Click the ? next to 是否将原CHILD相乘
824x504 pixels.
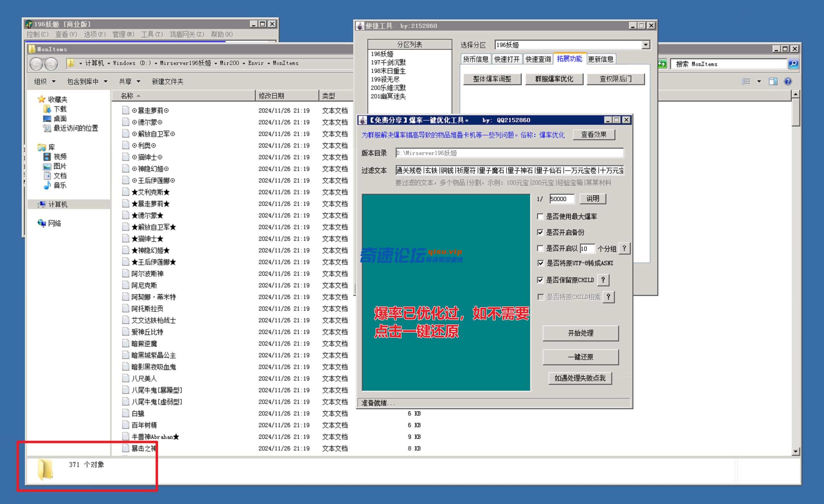coord(609,297)
